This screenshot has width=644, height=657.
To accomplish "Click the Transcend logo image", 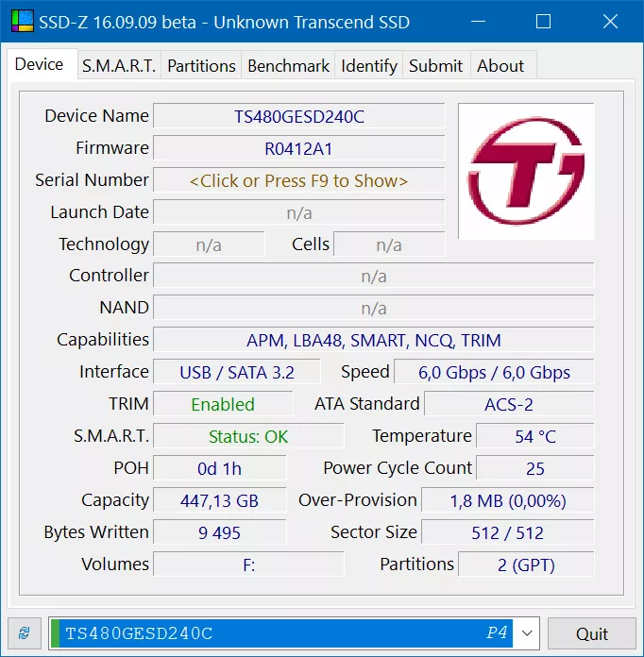I will pos(526,172).
